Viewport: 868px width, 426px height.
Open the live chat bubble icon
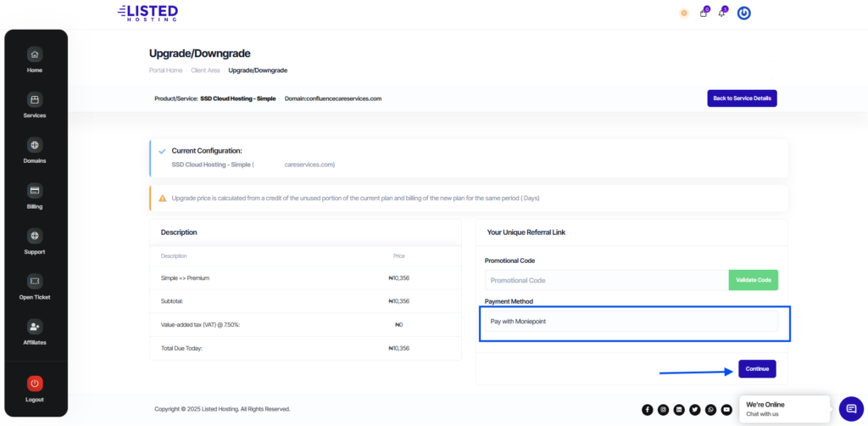coord(850,409)
